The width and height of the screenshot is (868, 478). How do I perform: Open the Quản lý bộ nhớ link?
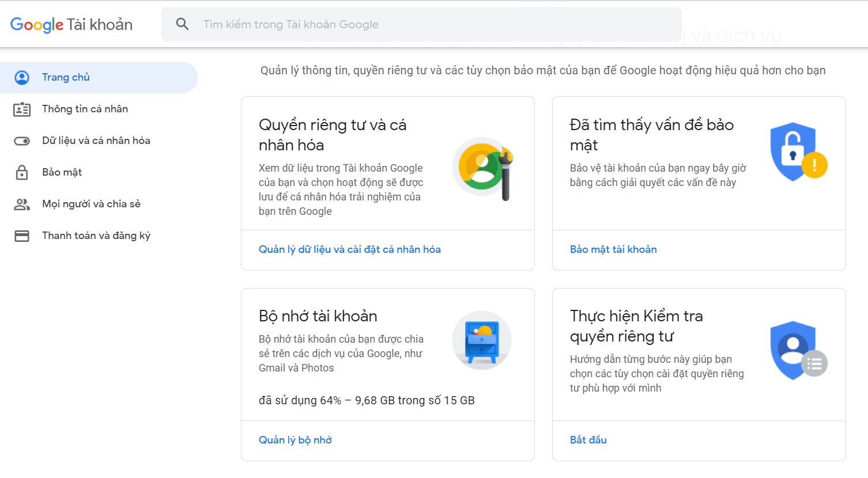click(x=295, y=440)
